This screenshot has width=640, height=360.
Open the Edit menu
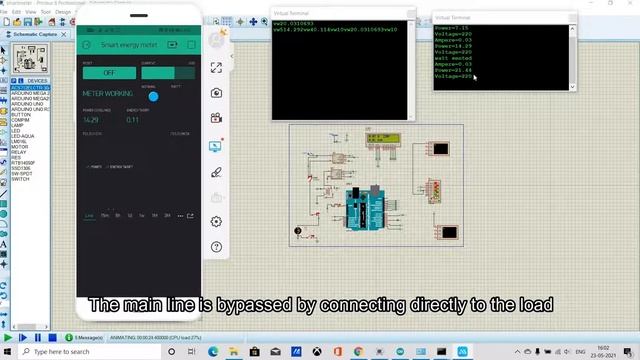coord(16,12)
